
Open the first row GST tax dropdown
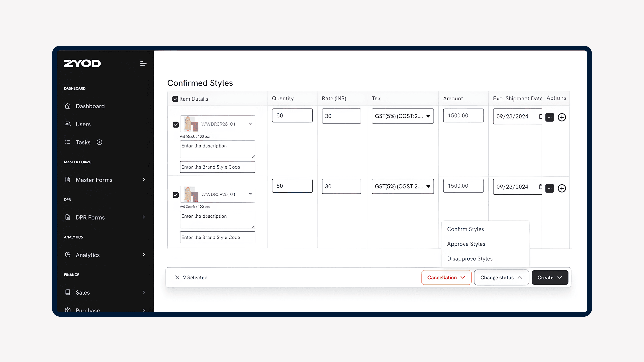(x=402, y=116)
